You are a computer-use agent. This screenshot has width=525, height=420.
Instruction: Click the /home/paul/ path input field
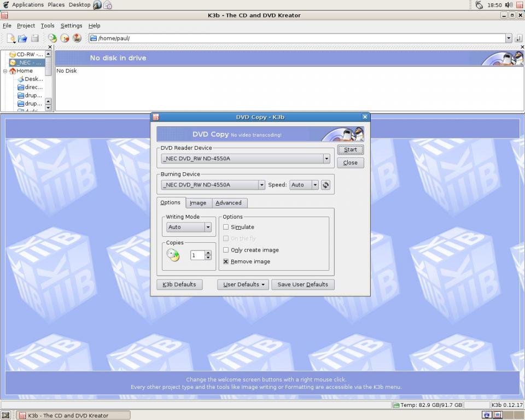pos(297,38)
